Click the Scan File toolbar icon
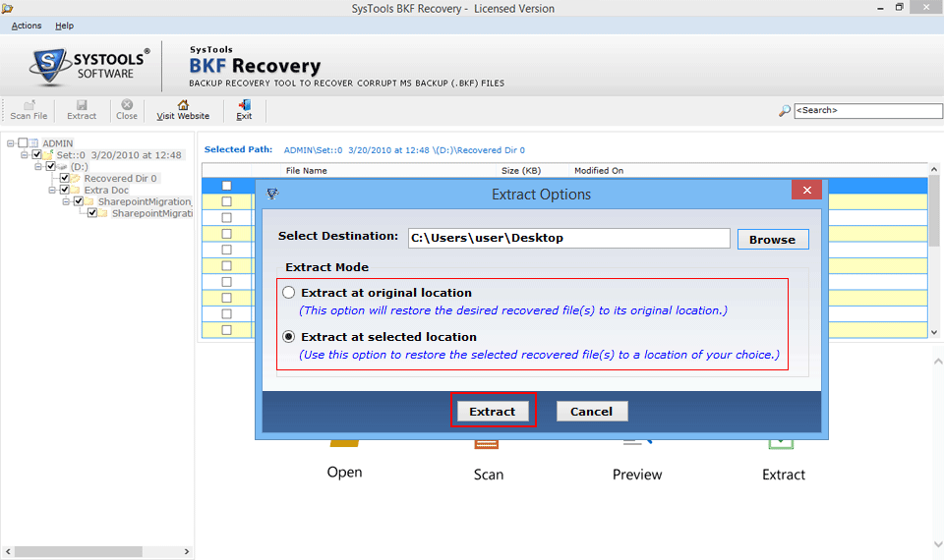 (x=29, y=110)
